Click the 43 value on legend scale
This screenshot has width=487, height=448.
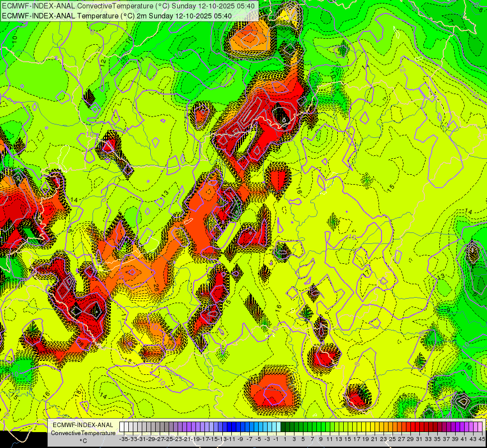[x=474, y=440]
